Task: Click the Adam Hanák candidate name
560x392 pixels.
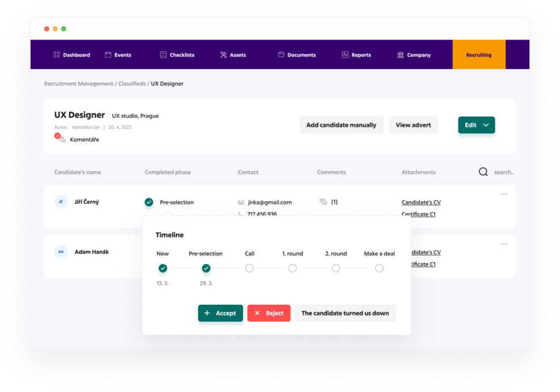Action: click(x=92, y=252)
